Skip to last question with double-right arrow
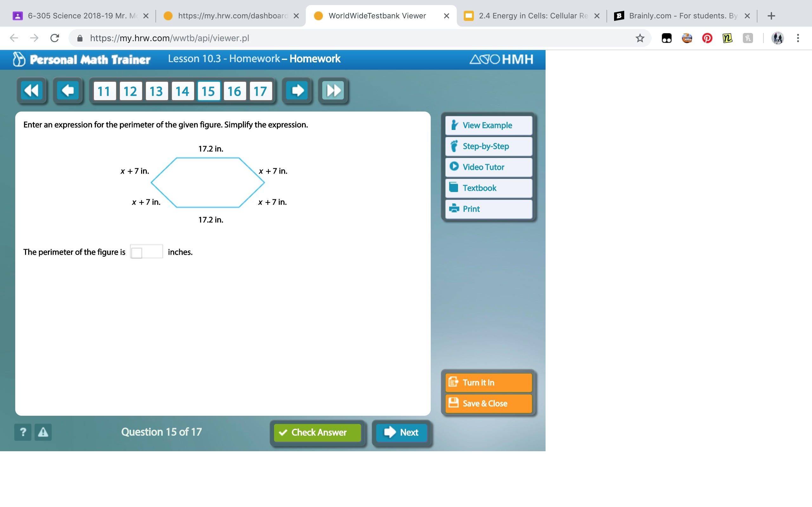 click(333, 91)
